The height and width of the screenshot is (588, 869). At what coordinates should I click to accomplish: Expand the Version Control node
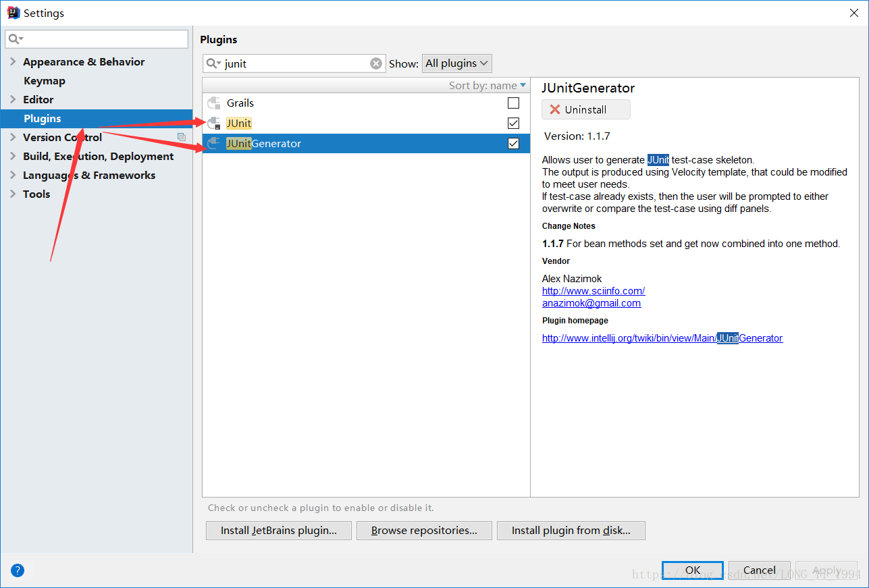tap(13, 137)
